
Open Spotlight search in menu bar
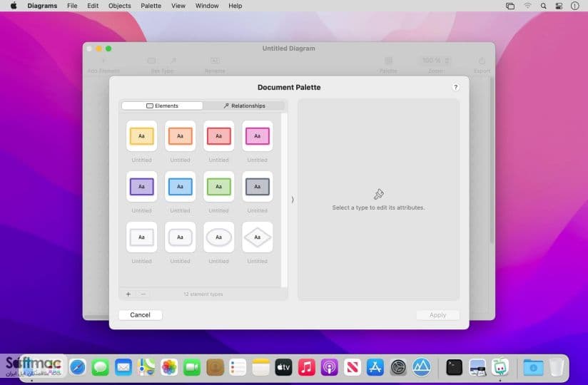tap(543, 6)
